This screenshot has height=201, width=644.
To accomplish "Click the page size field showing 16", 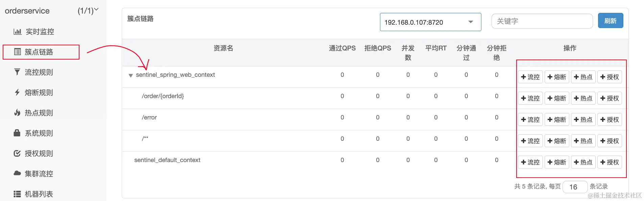I will coord(575,187).
